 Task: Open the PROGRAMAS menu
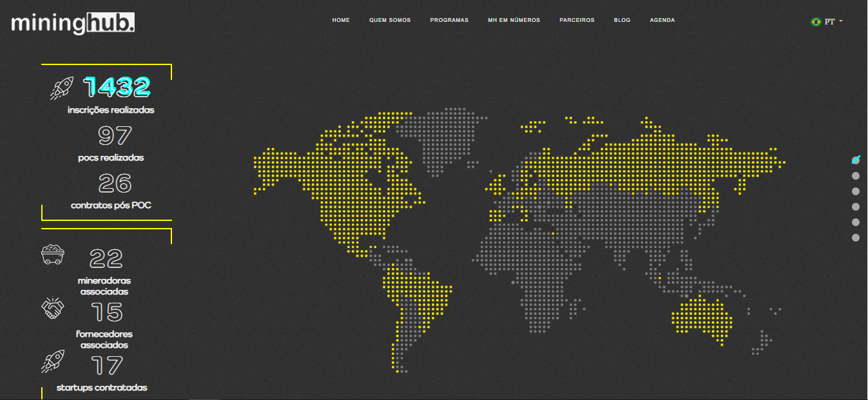(x=449, y=20)
